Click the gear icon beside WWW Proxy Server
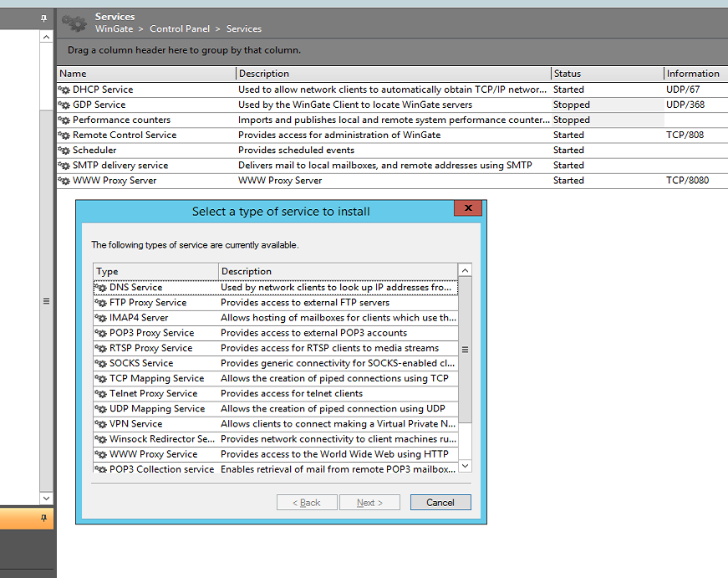Viewport: 728px width, 578px height. point(64,181)
